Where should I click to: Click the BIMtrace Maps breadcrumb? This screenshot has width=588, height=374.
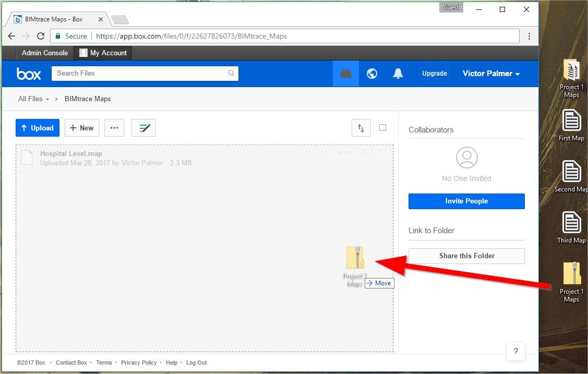[87, 99]
